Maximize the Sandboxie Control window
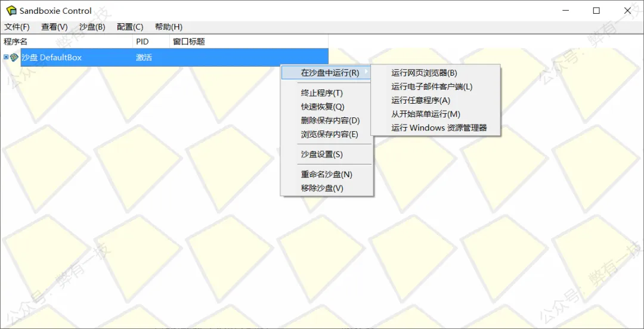Image resolution: width=644 pixels, height=329 pixels. [x=596, y=11]
